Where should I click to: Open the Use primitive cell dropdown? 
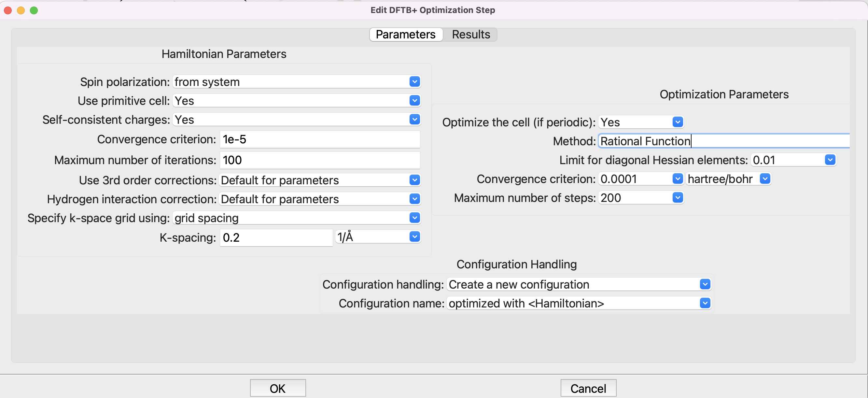(297, 101)
